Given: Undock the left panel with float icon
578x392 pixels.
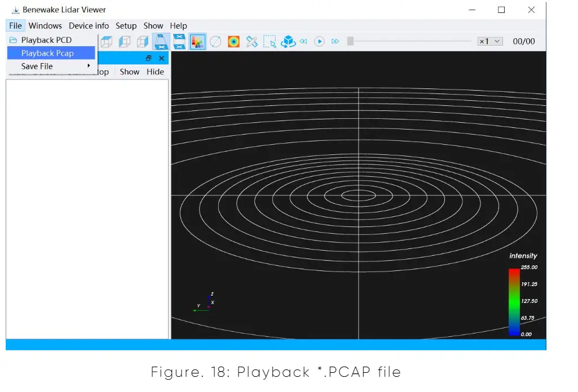Looking at the screenshot, I should tap(148, 58).
